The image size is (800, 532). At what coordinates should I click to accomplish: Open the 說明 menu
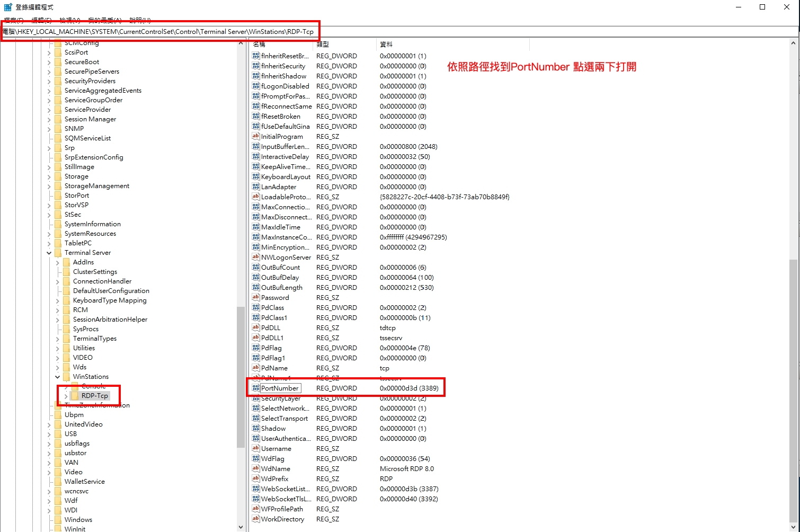coord(140,20)
